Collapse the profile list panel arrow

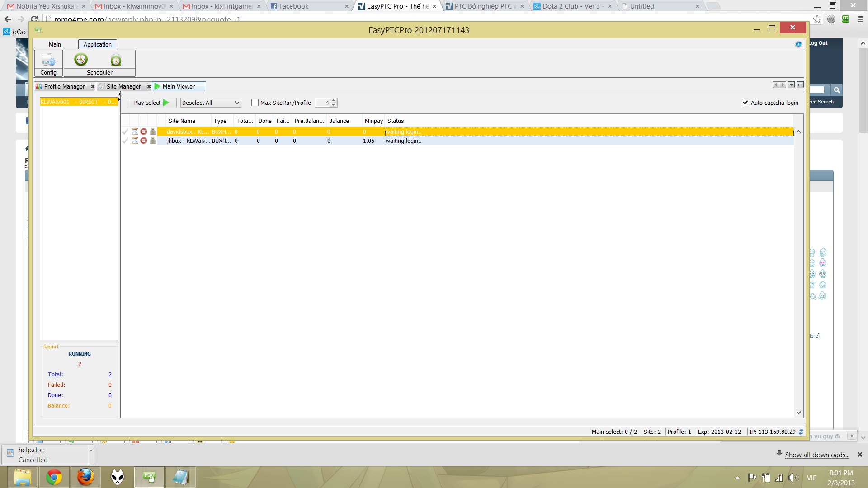tap(119, 94)
